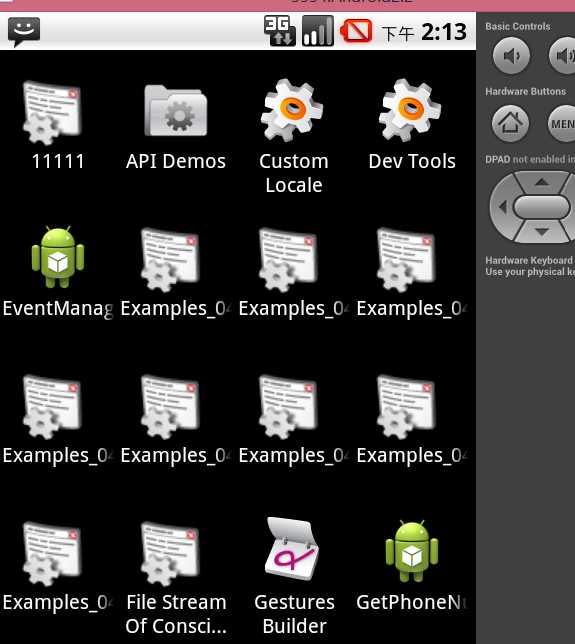The image size is (575, 644).
Task: Tap the smiley message notification icon
Action: [24, 32]
